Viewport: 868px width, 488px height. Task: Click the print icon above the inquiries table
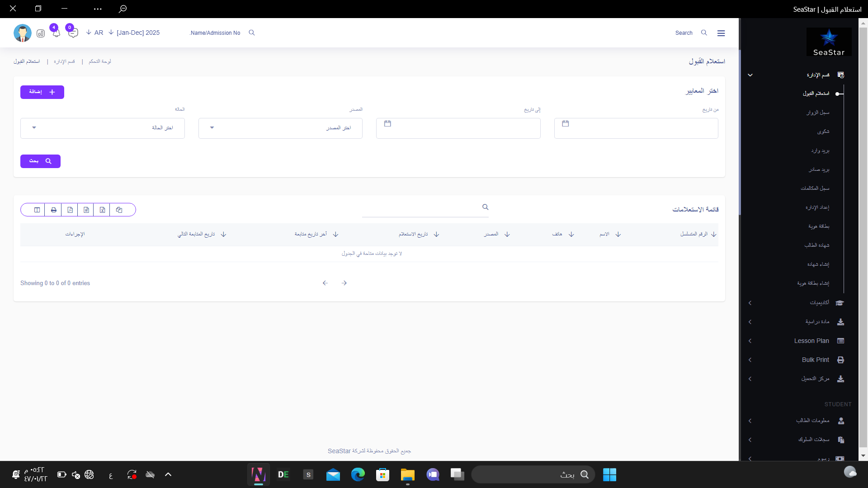54,210
